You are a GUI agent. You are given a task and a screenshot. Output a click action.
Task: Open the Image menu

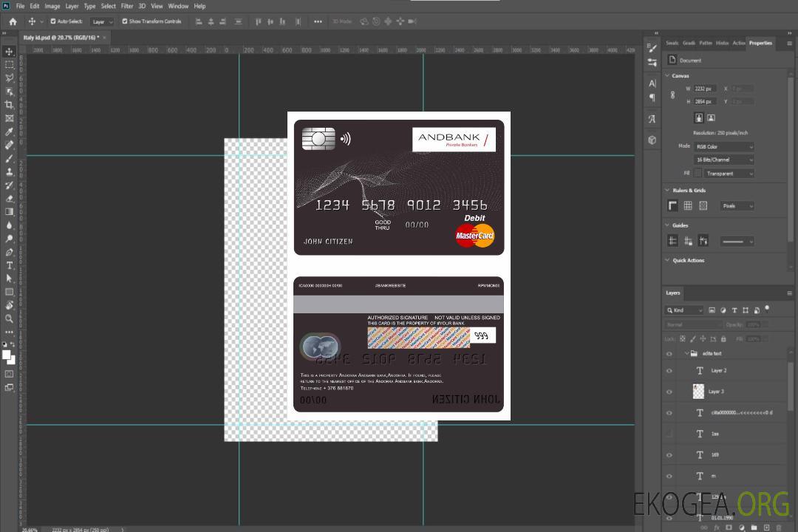coord(52,6)
